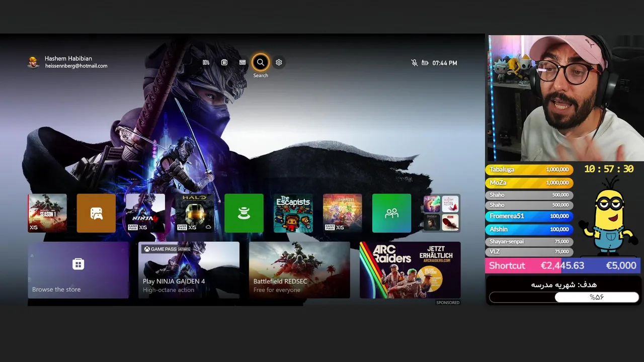Open the Microsoft Store icon in top bar

(224, 62)
